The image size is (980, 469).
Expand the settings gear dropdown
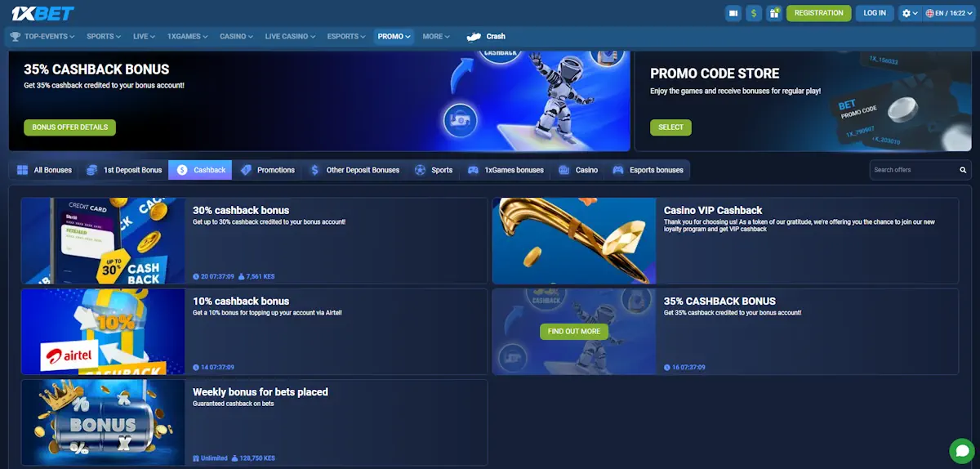point(909,13)
